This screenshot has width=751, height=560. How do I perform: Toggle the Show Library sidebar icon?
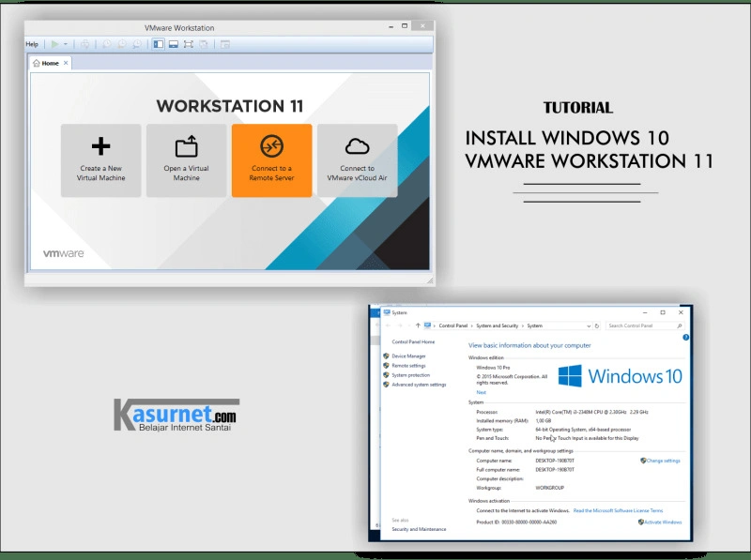[158, 44]
